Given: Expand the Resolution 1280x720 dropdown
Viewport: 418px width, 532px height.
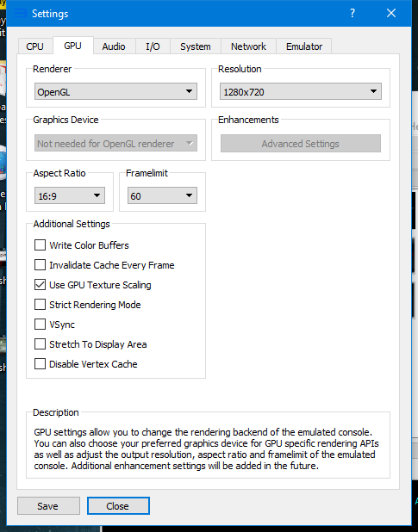Looking at the screenshot, I should click(301, 91).
